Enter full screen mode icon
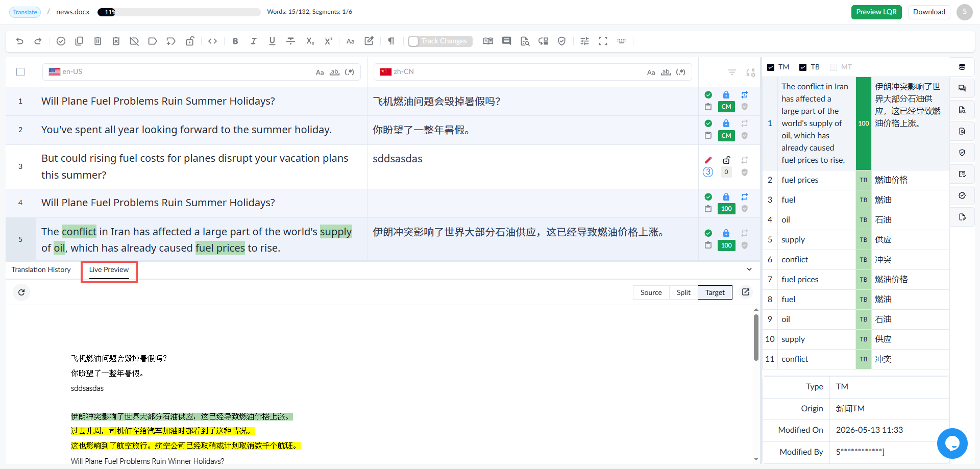 point(603,41)
